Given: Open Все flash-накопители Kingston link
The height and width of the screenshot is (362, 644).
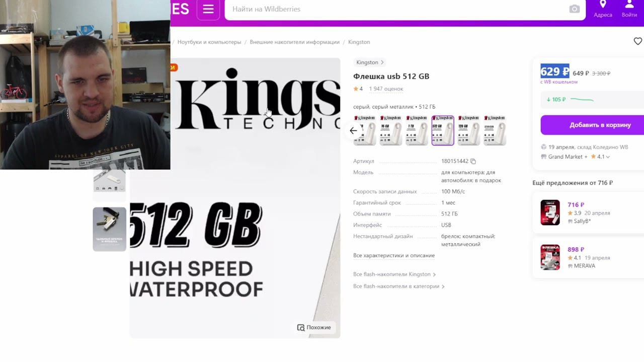Looking at the screenshot, I should [394, 275].
